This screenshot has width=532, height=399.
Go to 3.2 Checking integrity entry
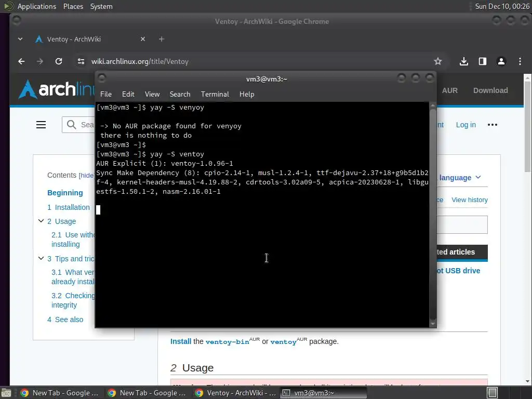pos(73,300)
